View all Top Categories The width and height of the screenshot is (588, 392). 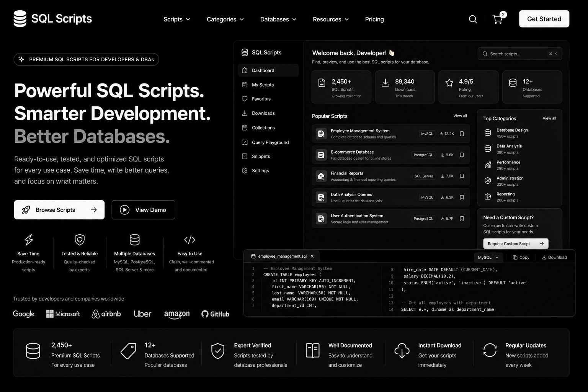click(x=549, y=118)
